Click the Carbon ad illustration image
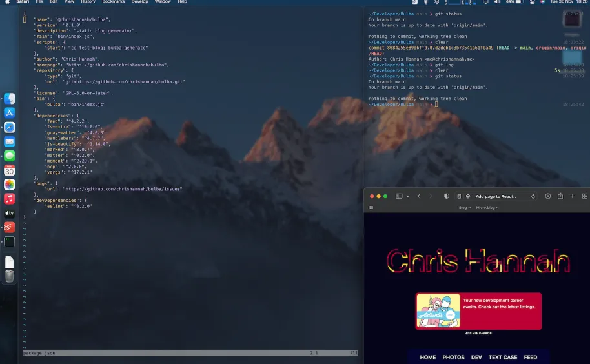This screenshot has width=590, height=364. (x=438, y=310)
